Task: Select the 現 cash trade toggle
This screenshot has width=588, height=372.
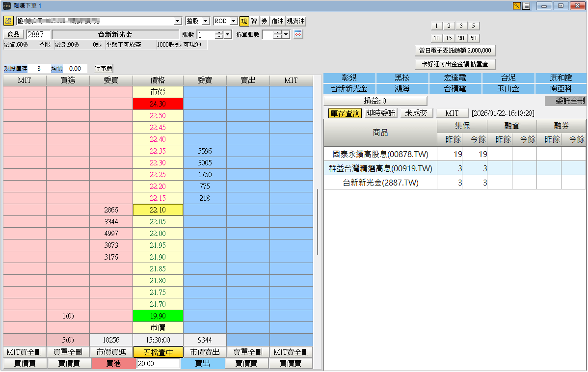Action: coord(244,22)
